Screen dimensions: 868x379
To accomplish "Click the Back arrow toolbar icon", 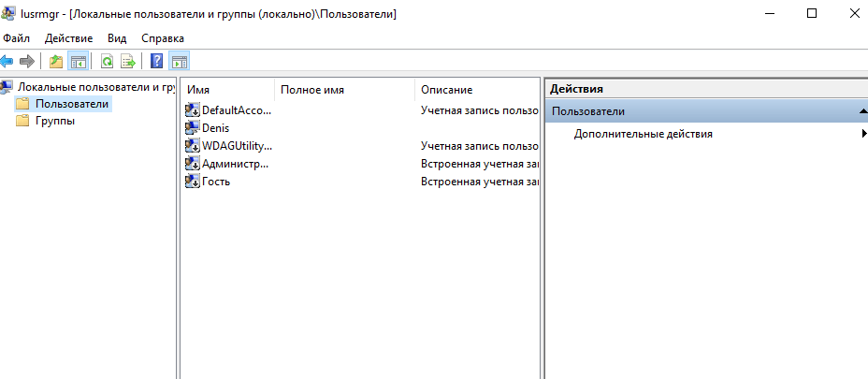I will pyautogui.click(x=7, y=62).
